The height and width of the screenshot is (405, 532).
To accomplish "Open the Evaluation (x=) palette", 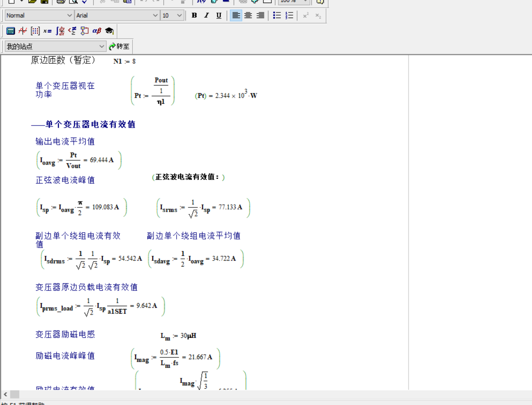I will pyautogui.click(x=48, y=31).
